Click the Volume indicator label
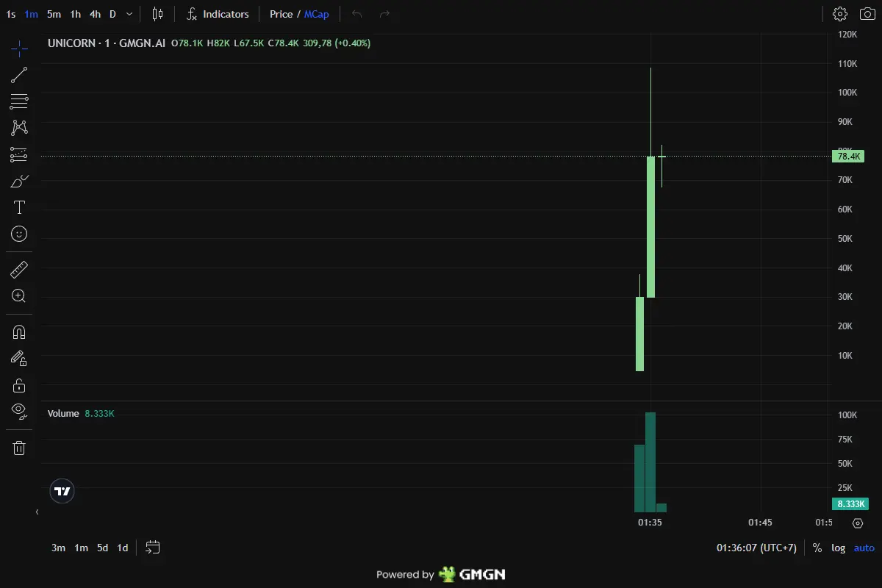This screenshot has width=882, height=588. tap(63, 413)
